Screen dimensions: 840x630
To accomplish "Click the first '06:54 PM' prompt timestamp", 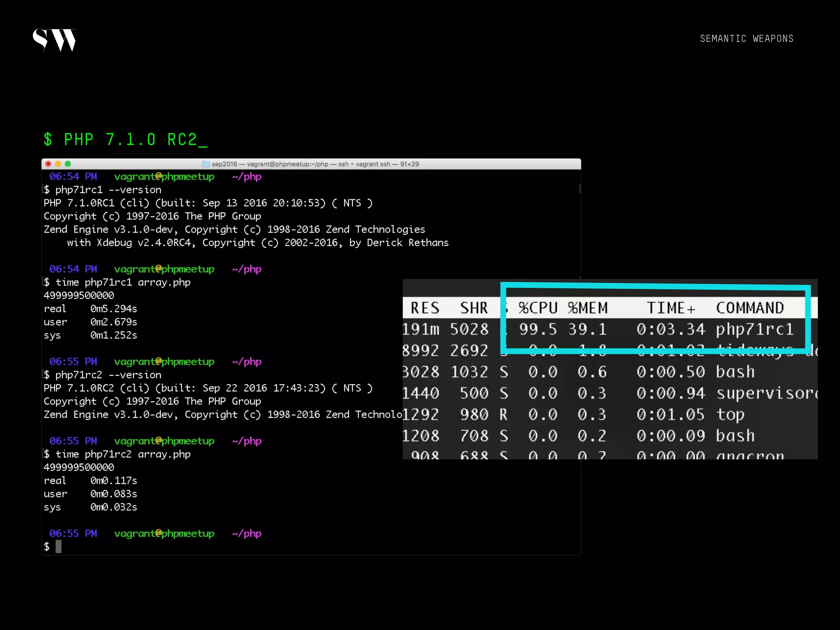I will (x=73, y=176).
